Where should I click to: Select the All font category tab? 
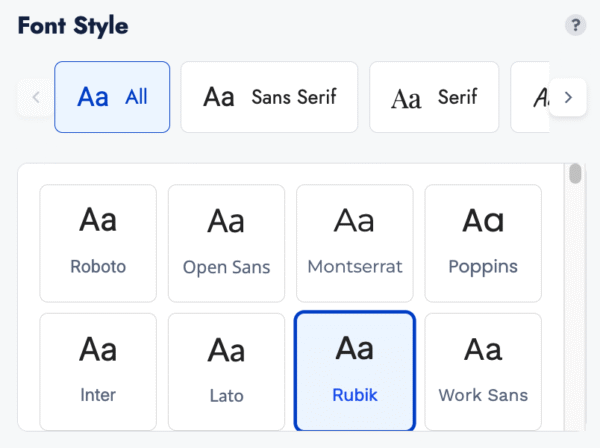click(112, 97)
